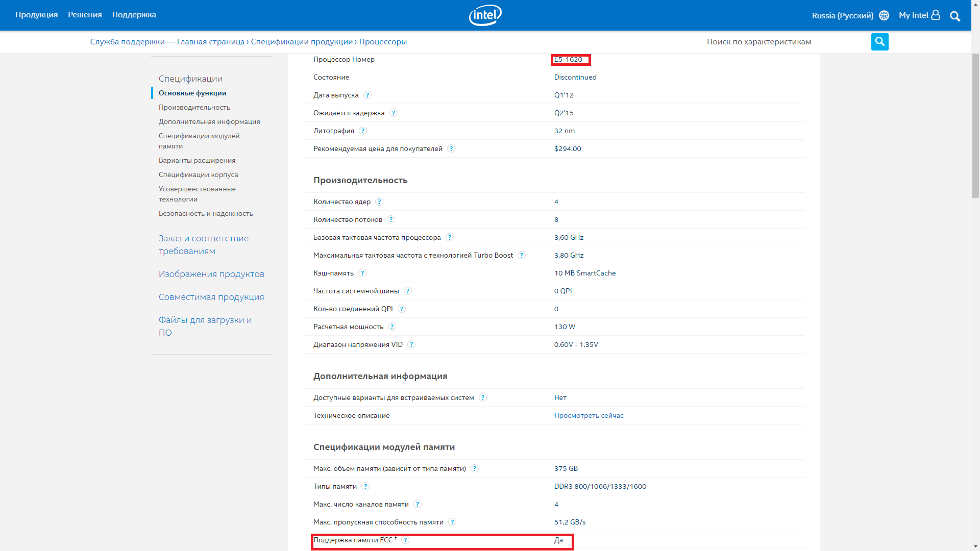
Task: Open help for Поддержка памяти ECC
Action: pos(405,540)
